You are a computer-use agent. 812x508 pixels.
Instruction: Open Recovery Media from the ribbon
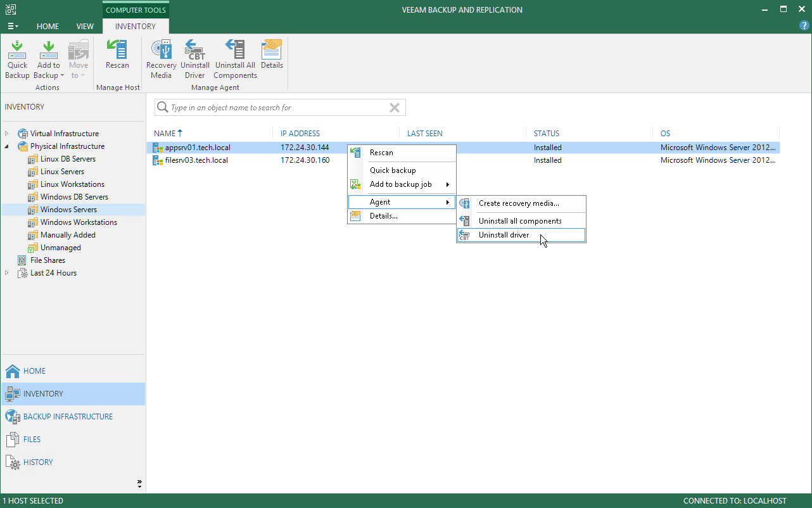[x=161, y=59]
